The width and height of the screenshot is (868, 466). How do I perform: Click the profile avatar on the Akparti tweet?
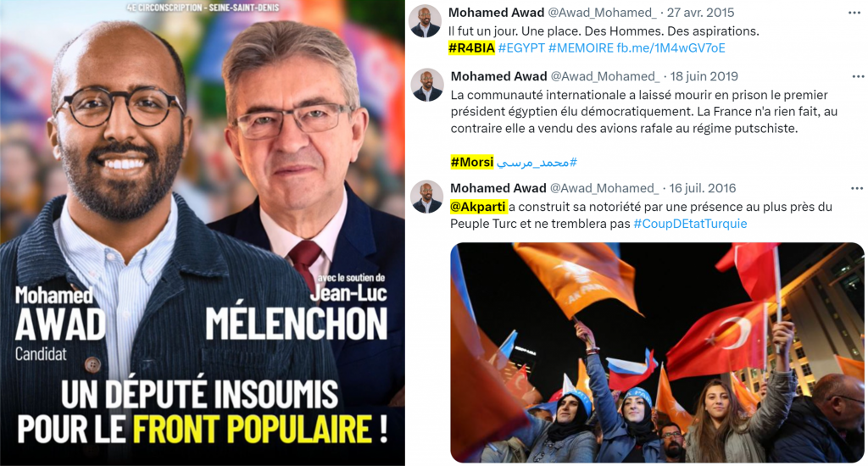427,197
